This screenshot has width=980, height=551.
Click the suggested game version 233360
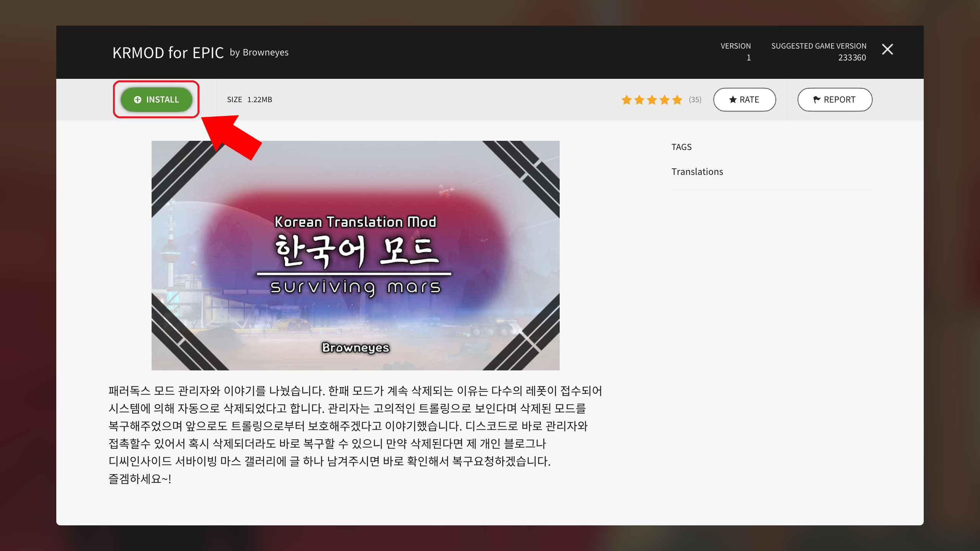pyautogui.click(x=852, y=57)
